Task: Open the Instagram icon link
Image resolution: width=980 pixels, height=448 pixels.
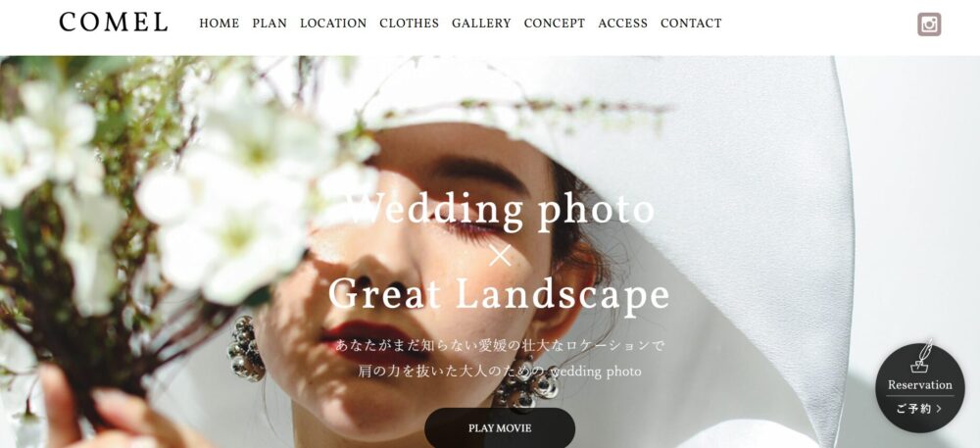Action: point(929,25)
